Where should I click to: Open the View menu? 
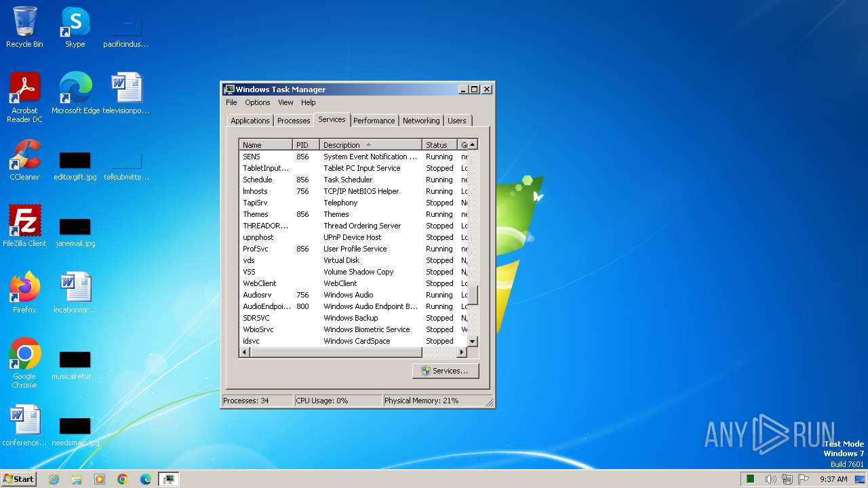(x=285, y=102)
